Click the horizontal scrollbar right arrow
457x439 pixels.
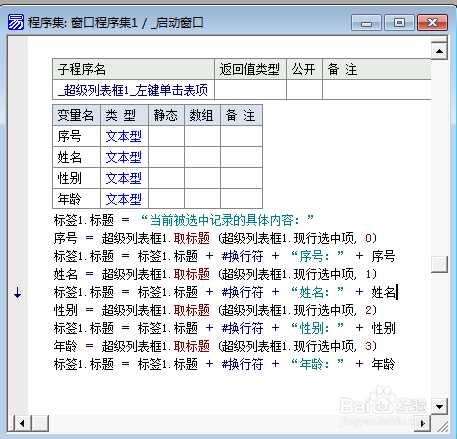pos(423,423)
